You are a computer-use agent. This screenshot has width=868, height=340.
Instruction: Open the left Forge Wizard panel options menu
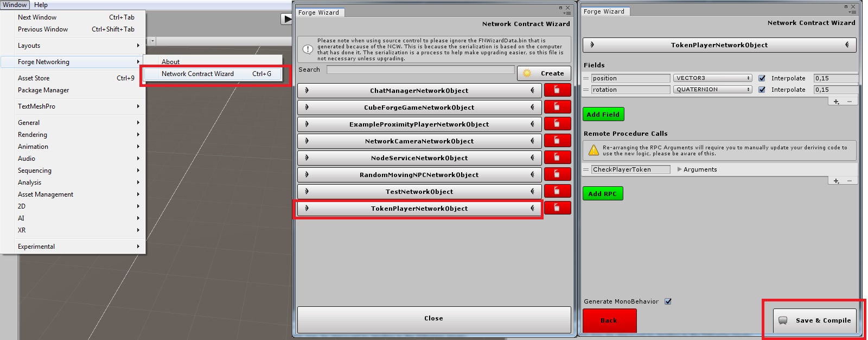tap(567, 12)
